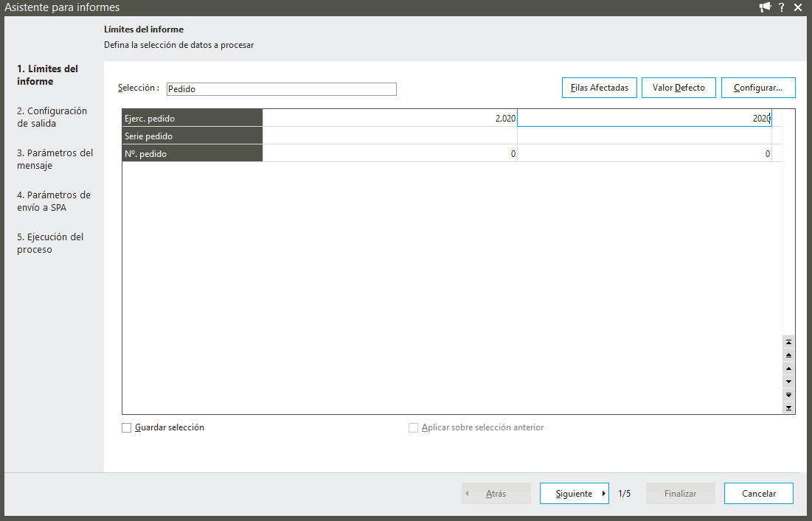Move down one row with the single down arrow
Viewport: 812px width, 521px height.
(x=788, y=382)
